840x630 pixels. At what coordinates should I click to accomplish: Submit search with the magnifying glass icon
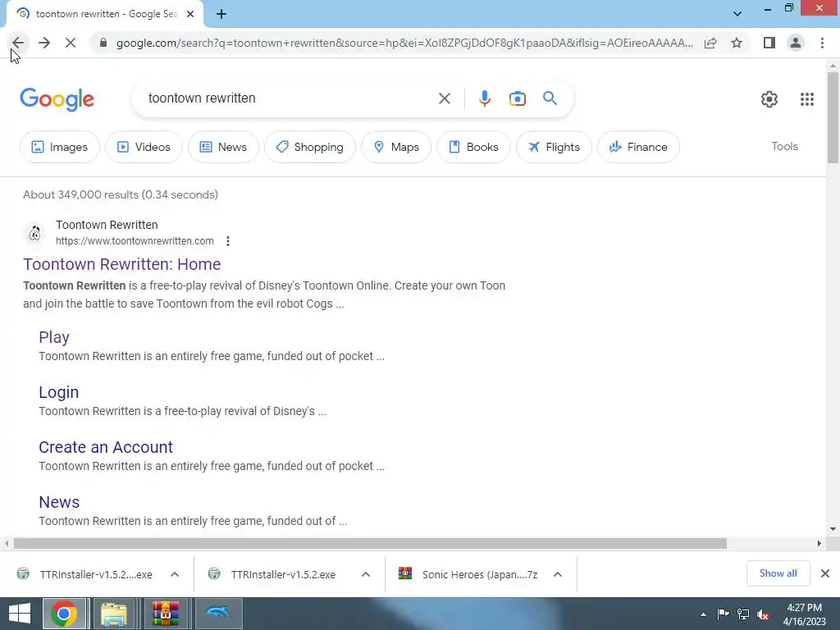[x=550, y=98]
